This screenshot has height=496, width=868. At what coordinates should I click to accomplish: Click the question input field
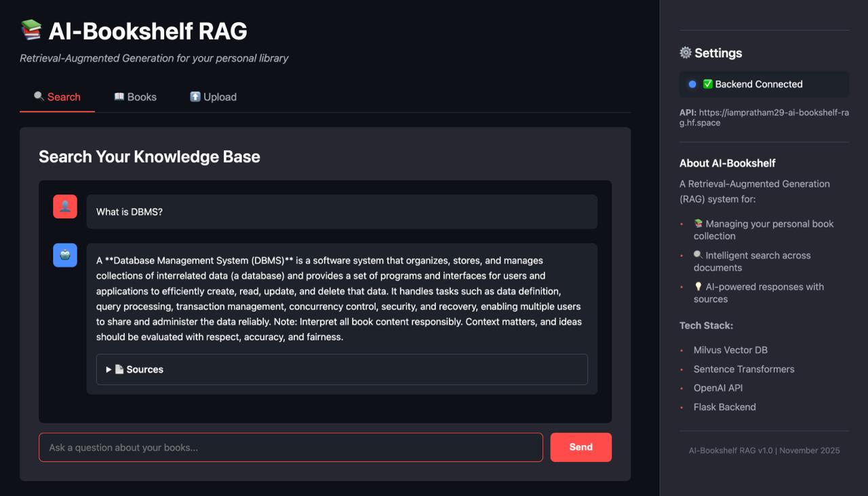point(290,447)
